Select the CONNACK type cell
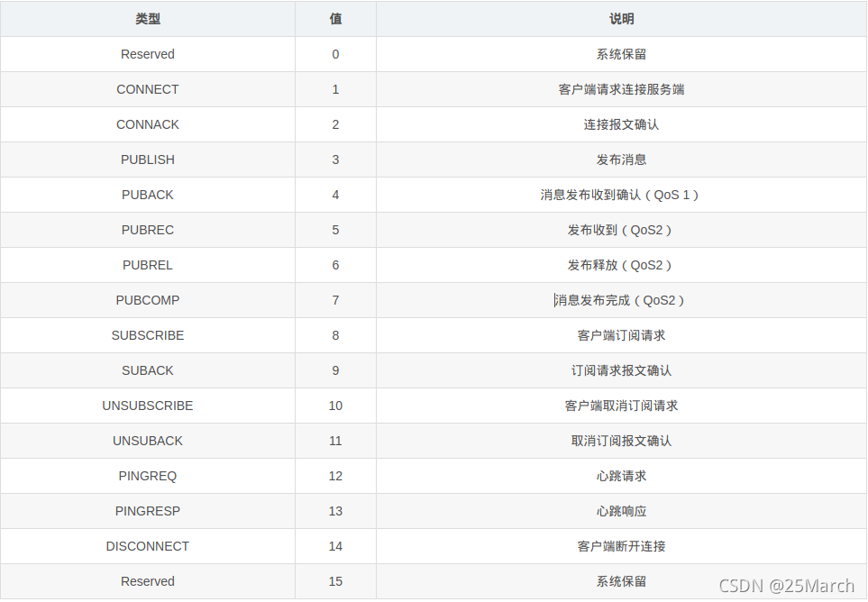Screen dimensions: 868x602 (148, 124)
